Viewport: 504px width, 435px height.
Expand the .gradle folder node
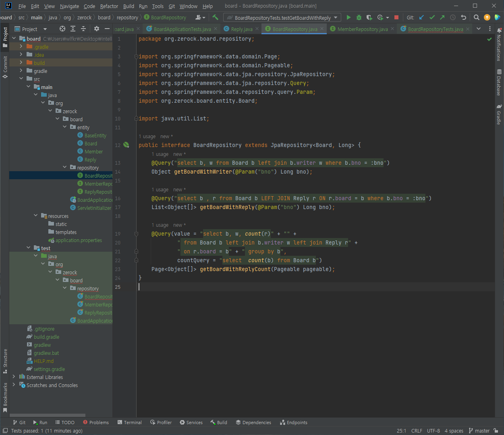21,47
